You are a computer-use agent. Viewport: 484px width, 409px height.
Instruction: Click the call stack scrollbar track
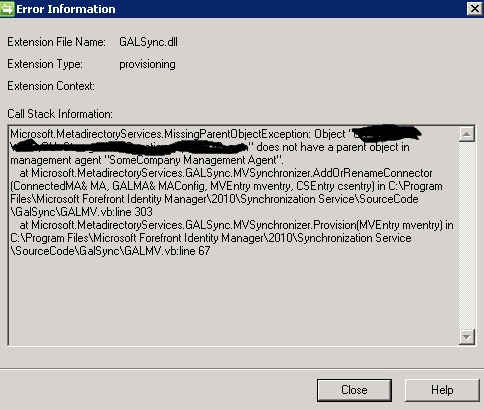466,236
